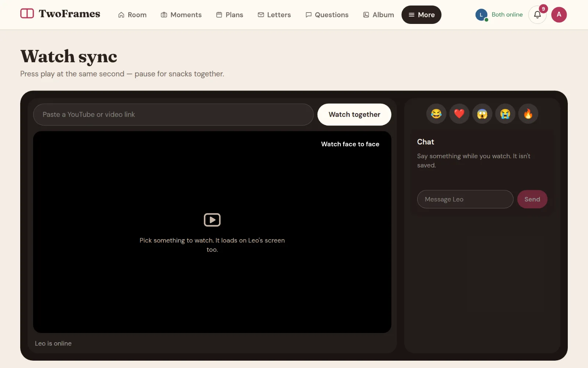Open the A profile avatar
Screen dimensions: 588x368
tap(559, 15)
